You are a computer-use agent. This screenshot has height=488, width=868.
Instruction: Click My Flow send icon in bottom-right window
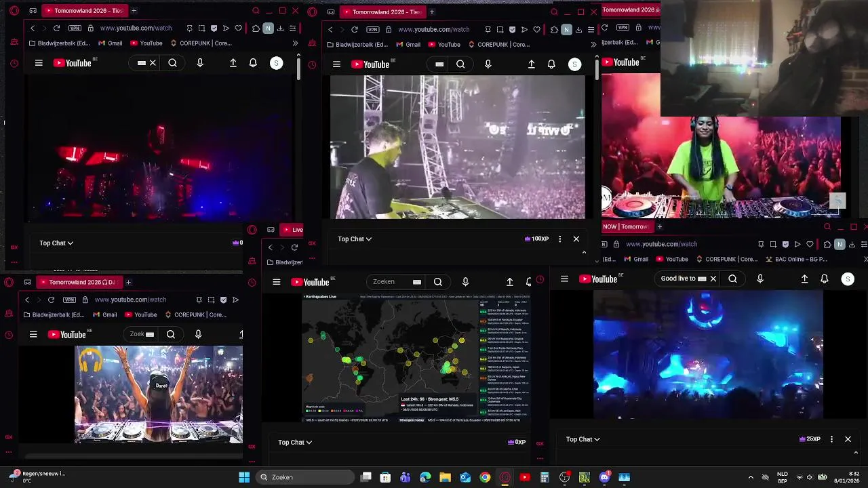(797, 244)
